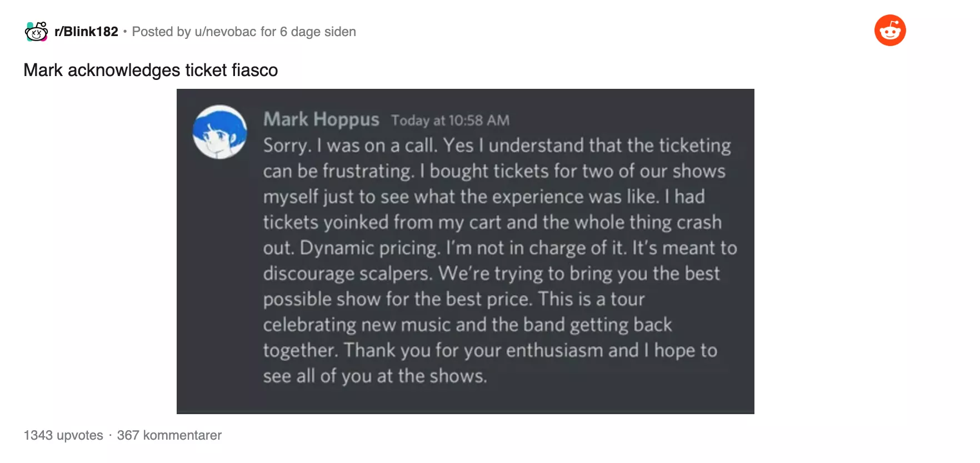The width and height of the screenshot is (980, 463).
Task: Click Mark Hoppus's blue-haired profile avatar
Action: click(220, 132)
